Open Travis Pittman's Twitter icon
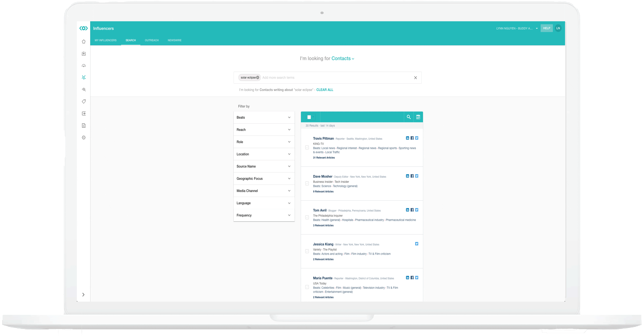This screenshot has height=336, width=644. click(x=416, y=138)
